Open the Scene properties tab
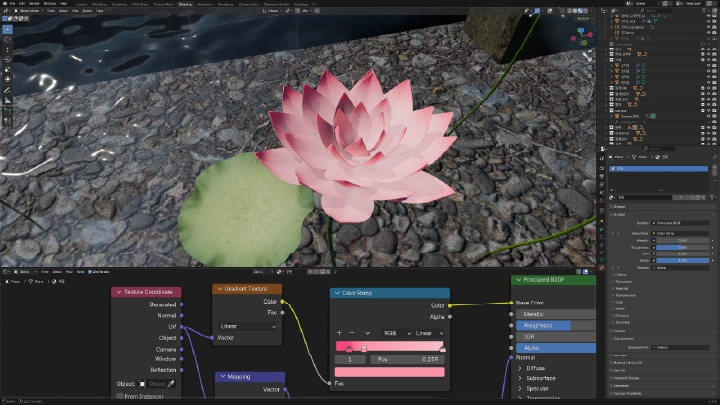The width and height of the screenshot is (720, 405). click(x=602, y=193)
